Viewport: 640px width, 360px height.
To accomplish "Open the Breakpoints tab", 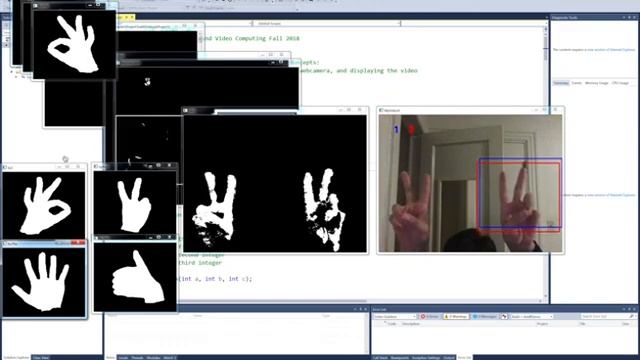I will [x=400, y=358].
